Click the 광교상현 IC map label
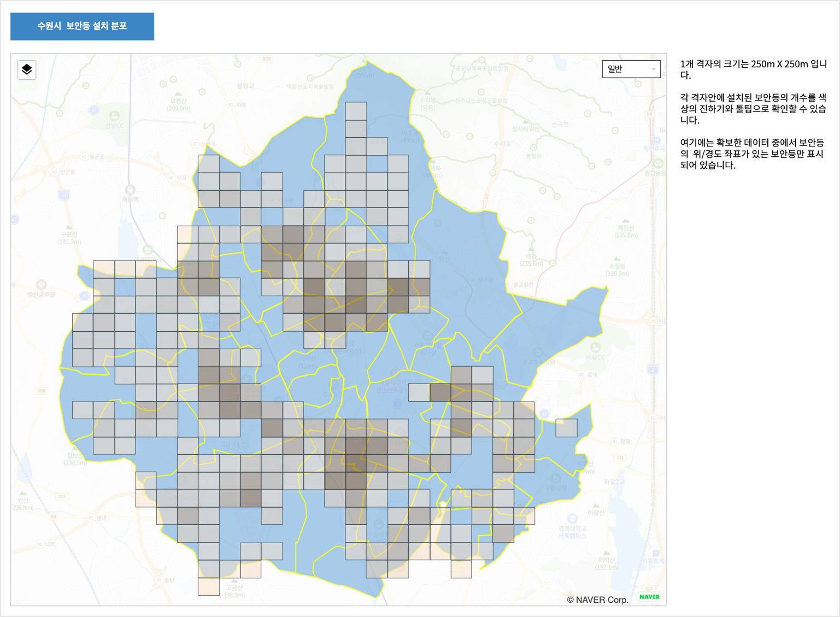This screenshot has height=617, width=840. point(520,285)
